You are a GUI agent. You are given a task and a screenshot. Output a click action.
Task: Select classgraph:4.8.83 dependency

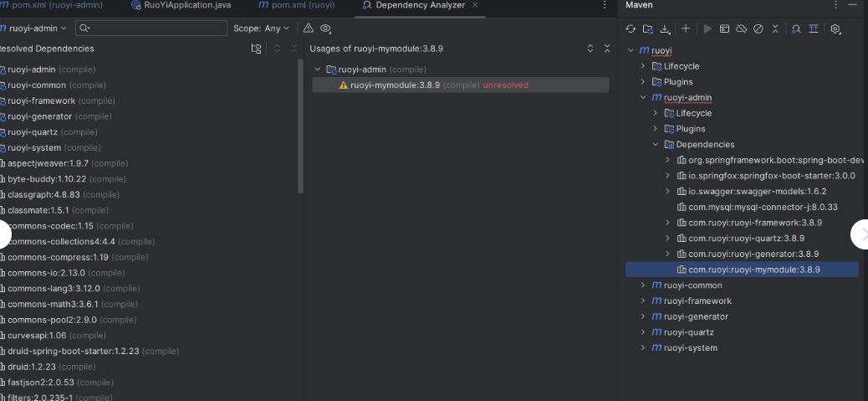(x=59, y=194)
